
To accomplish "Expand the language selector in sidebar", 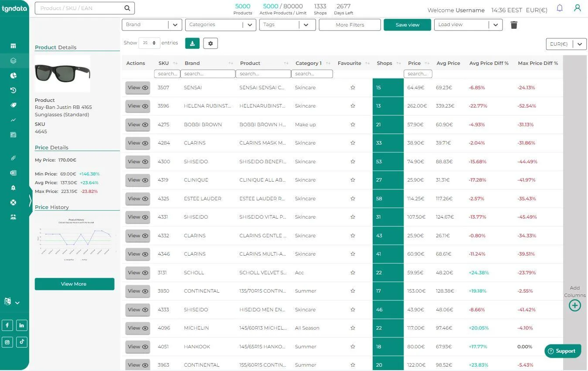I will (x=12, y=302).
